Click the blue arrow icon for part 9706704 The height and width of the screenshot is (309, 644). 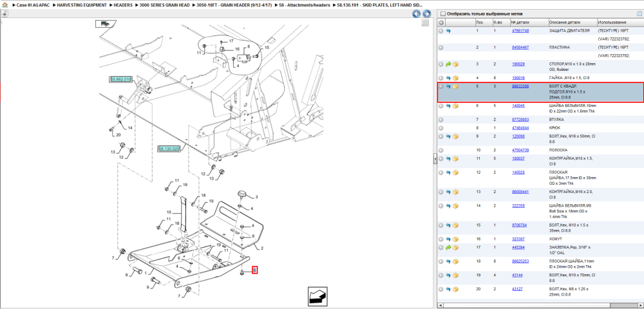(448, 225)
